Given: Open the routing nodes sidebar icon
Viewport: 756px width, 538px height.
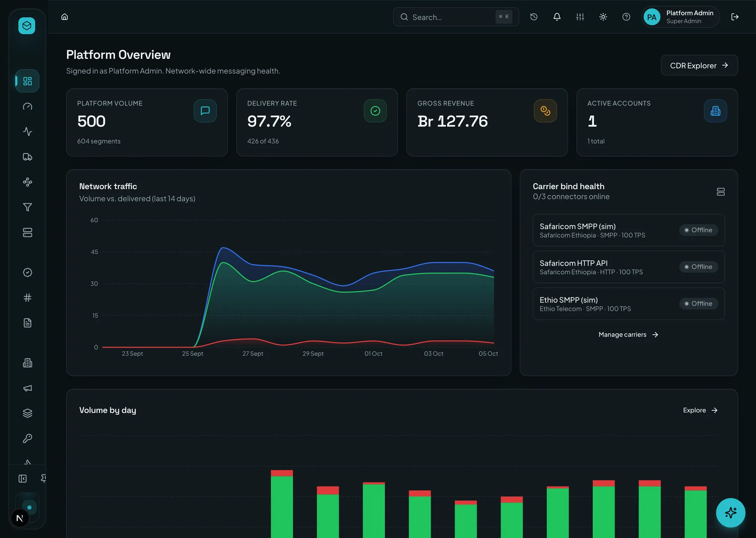Looking at the screenshot, I should 27,182.
